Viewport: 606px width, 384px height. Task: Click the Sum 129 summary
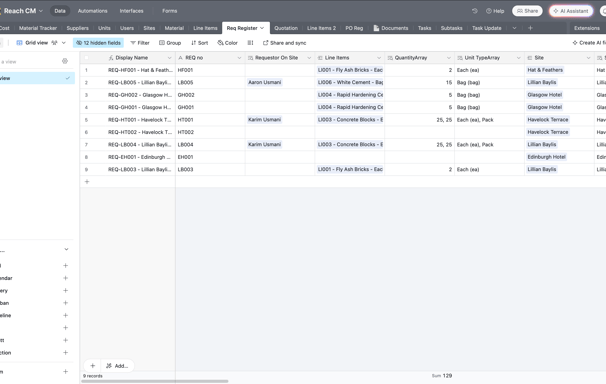442,376
